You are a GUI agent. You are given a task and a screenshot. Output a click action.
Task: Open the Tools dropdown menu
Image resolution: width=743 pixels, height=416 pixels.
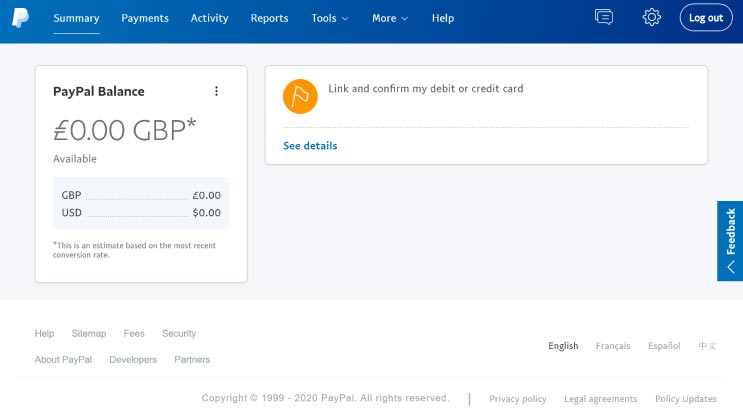tap(330, 18)
